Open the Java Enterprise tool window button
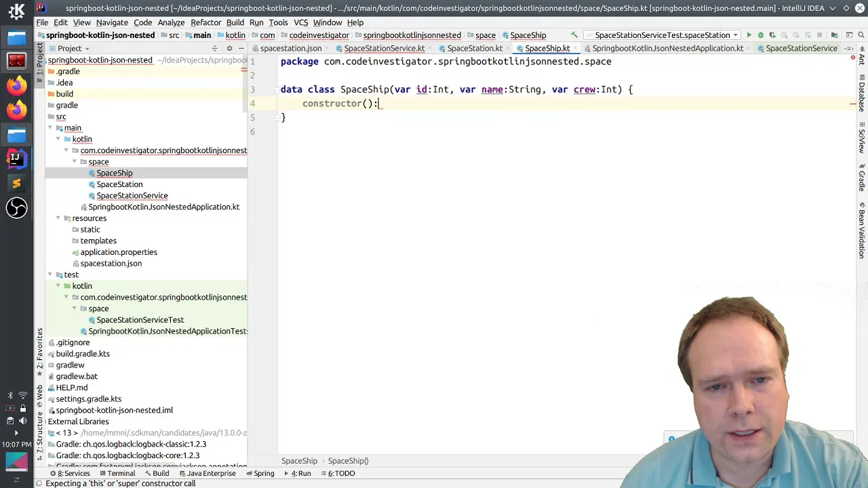 [207, 473]
